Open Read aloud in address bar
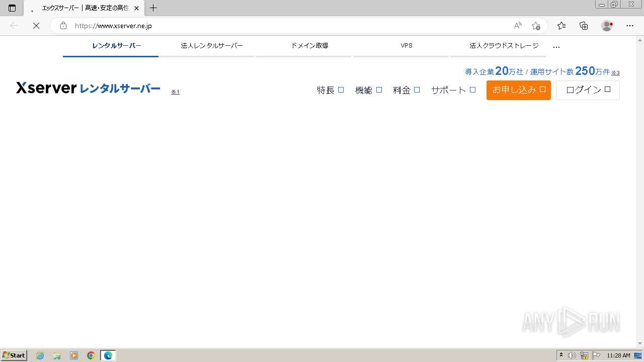The width and height of the screenshot is (644, 362). [x=518, y=26]
